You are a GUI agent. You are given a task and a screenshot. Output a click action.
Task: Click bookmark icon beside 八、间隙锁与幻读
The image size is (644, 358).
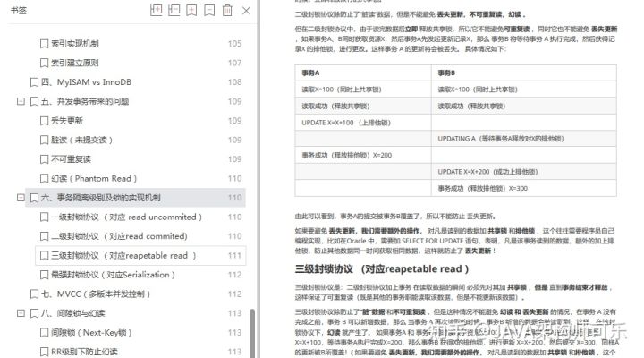pyautogui.click(x=35, y=313)
